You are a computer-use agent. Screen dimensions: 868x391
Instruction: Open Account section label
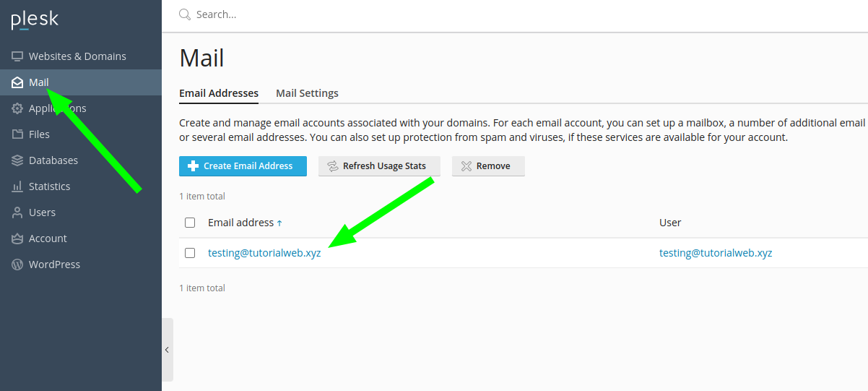coord(48,239)
